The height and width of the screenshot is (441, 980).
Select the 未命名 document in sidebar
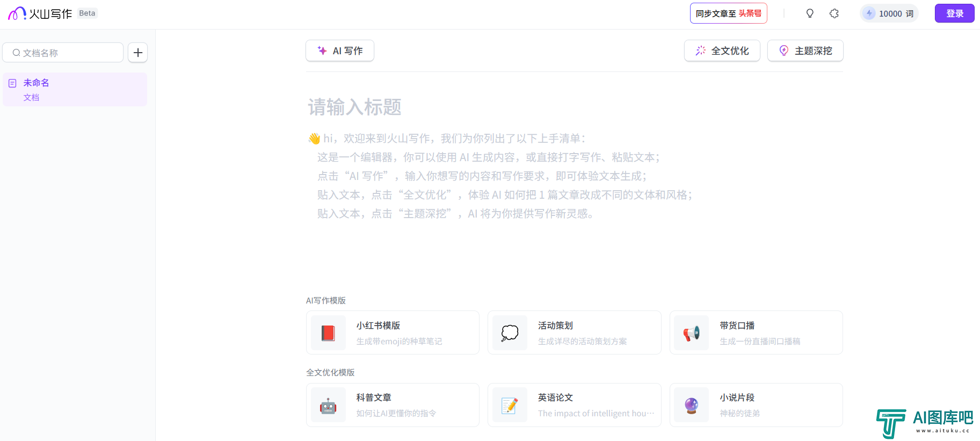[75, 89]
